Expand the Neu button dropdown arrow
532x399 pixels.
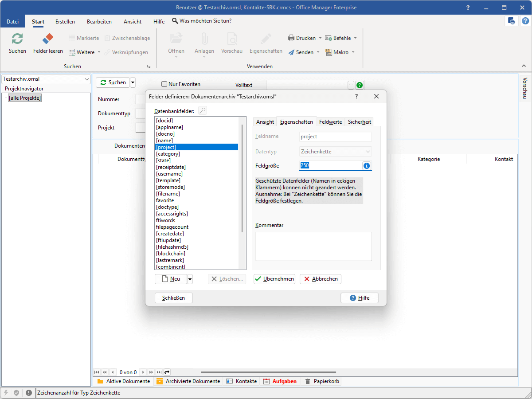[x=190, y=279]
